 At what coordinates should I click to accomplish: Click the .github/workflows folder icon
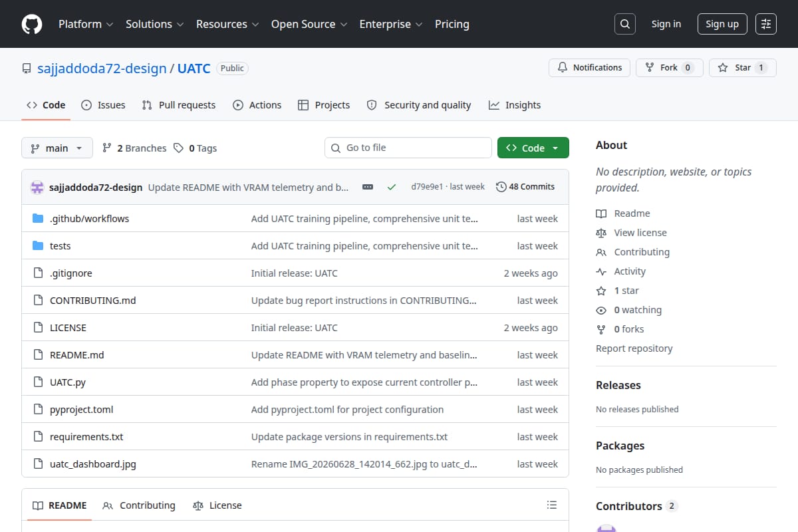(x=38, y=219)
